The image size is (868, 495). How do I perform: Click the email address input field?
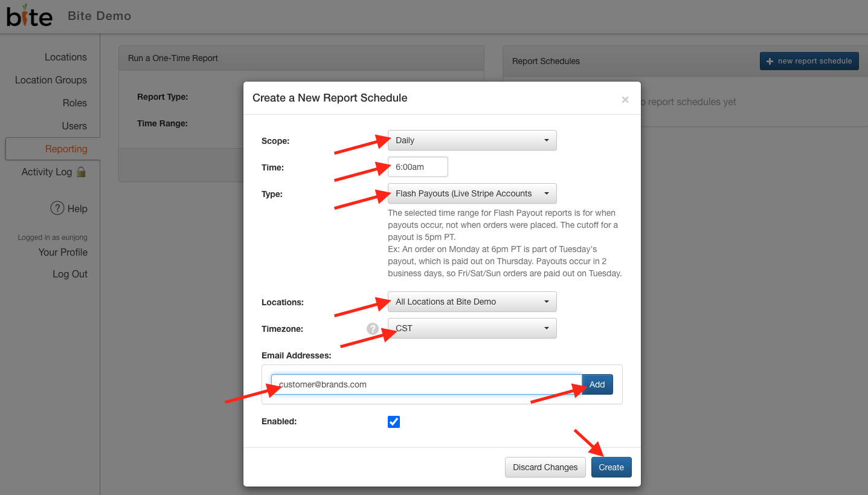pyautogui.click(x=426, y=384)
